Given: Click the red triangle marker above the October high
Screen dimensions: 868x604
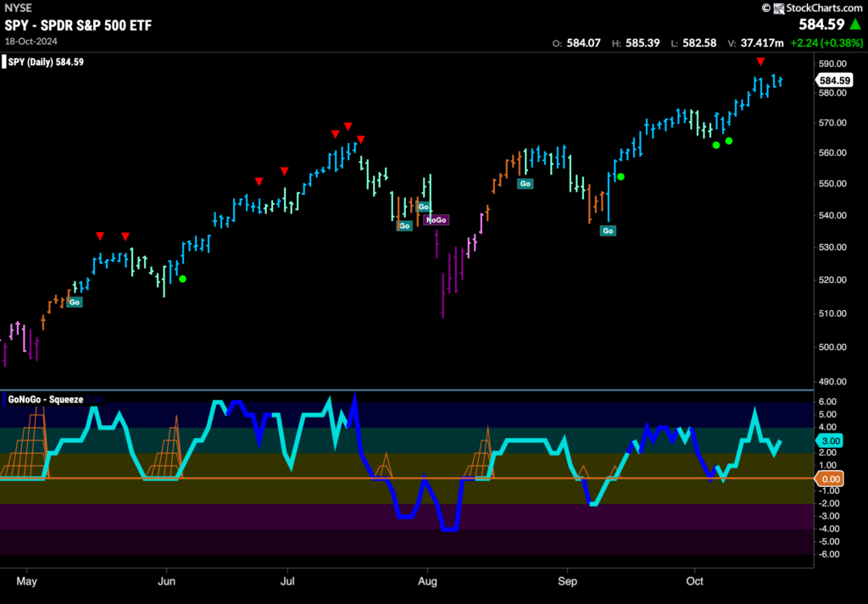Looking at the screenshot, I should (x=761, y=61).
